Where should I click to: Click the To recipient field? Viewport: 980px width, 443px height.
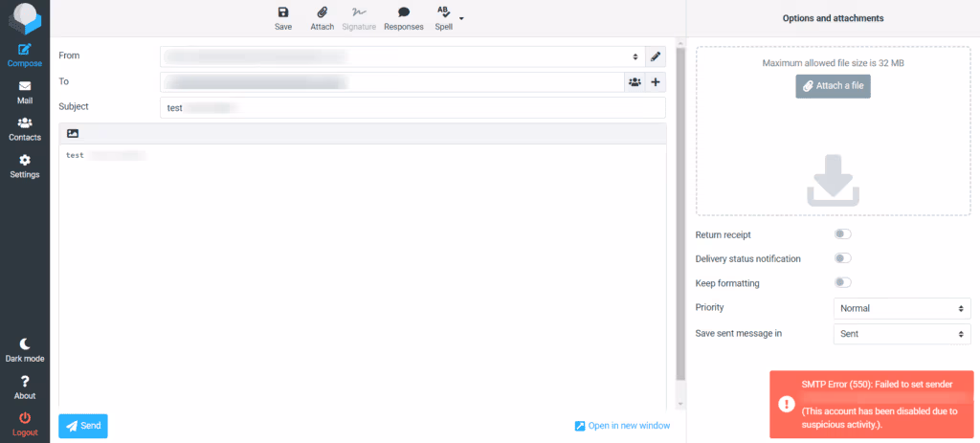point(391,82)
